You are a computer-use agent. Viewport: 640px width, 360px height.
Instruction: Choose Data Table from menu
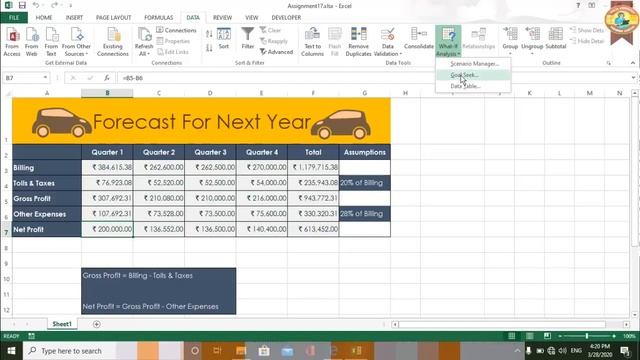click(x=474, y=86)
